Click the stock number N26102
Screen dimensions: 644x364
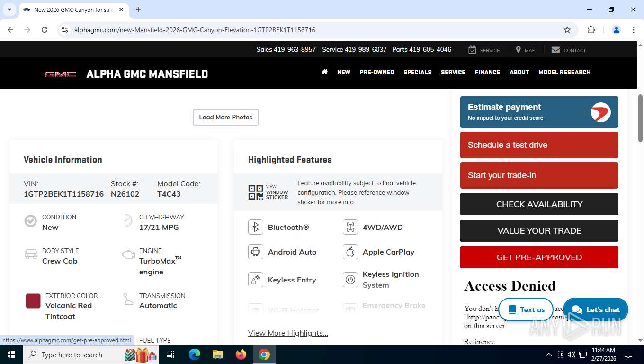pyautogui.click(x=125, y=194)
